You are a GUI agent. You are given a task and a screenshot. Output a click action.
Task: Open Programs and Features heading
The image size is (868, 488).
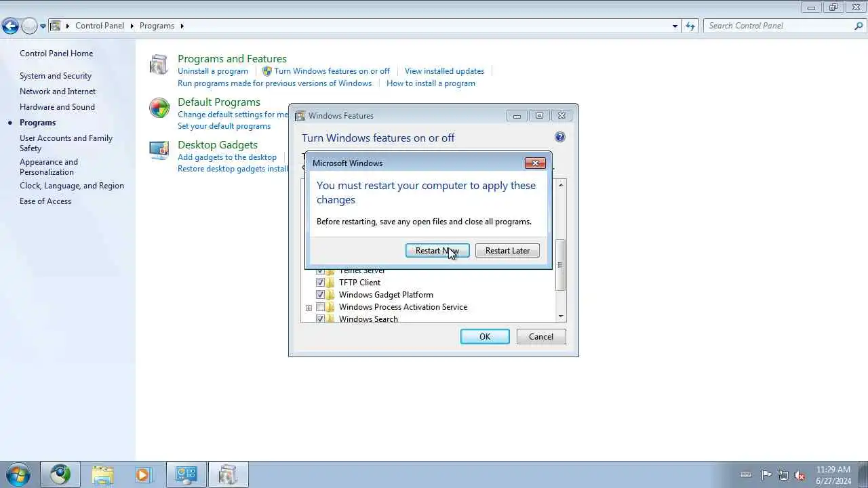tap(232, 59)
